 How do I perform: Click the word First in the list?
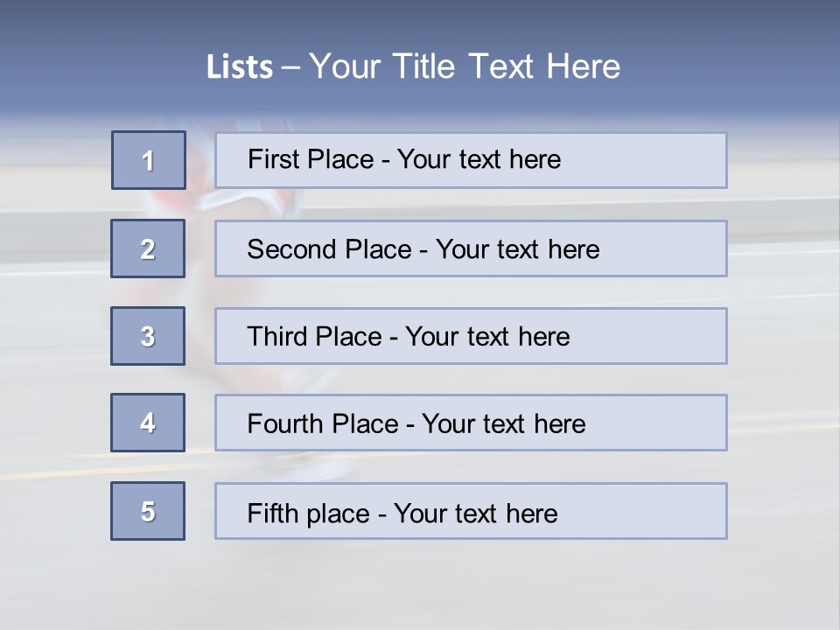coord(272,159)
